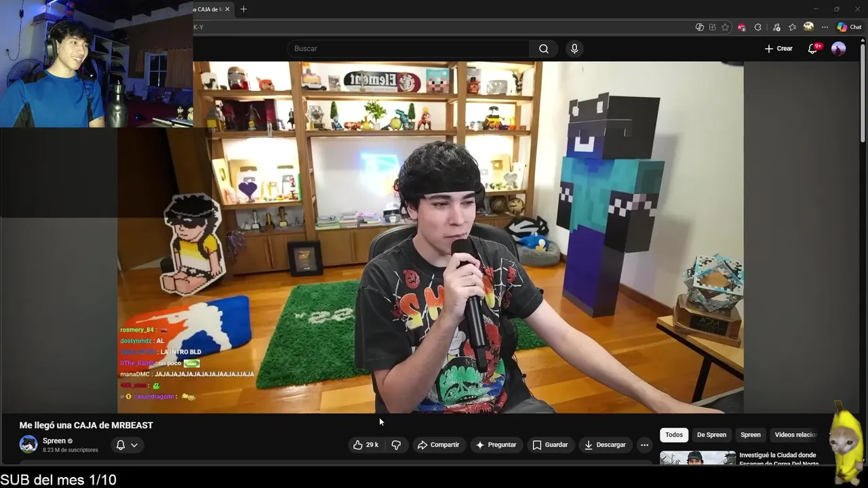The image size is (868, 488).
Task: Open the Copilot Chat button
Action: tap(849, 27)
